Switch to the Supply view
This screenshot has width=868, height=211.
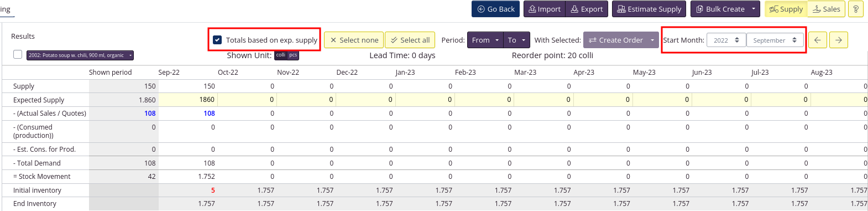coord(786,9)
